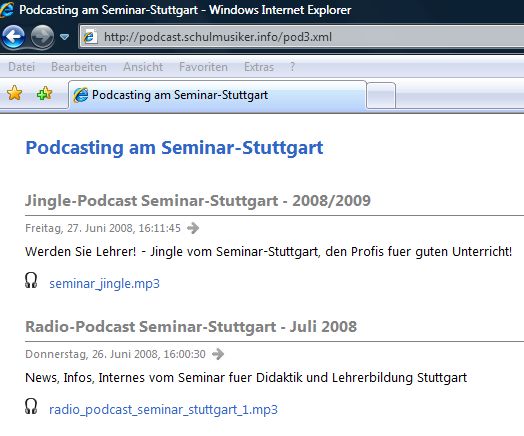This screenshot has height=436, width=524.
Task: Open the radio_podcast_seminar_stuttgart_1.mp3 link
Action: coord(163,410)
